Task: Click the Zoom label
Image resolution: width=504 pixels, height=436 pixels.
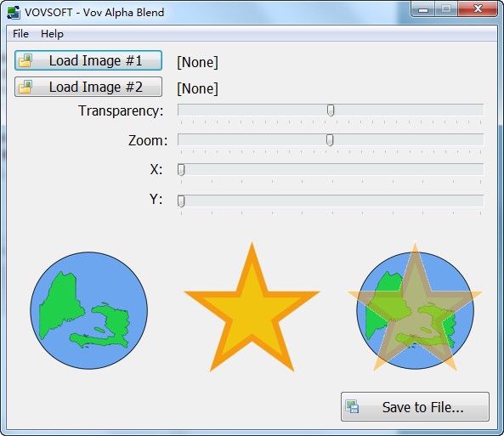Action: click(x=148, y=140)
